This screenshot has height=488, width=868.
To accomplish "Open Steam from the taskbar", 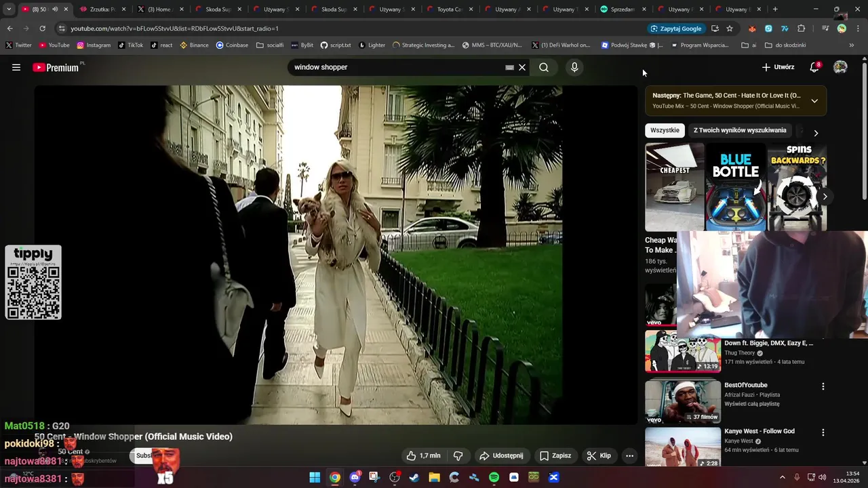I will (x=414, y=477).
